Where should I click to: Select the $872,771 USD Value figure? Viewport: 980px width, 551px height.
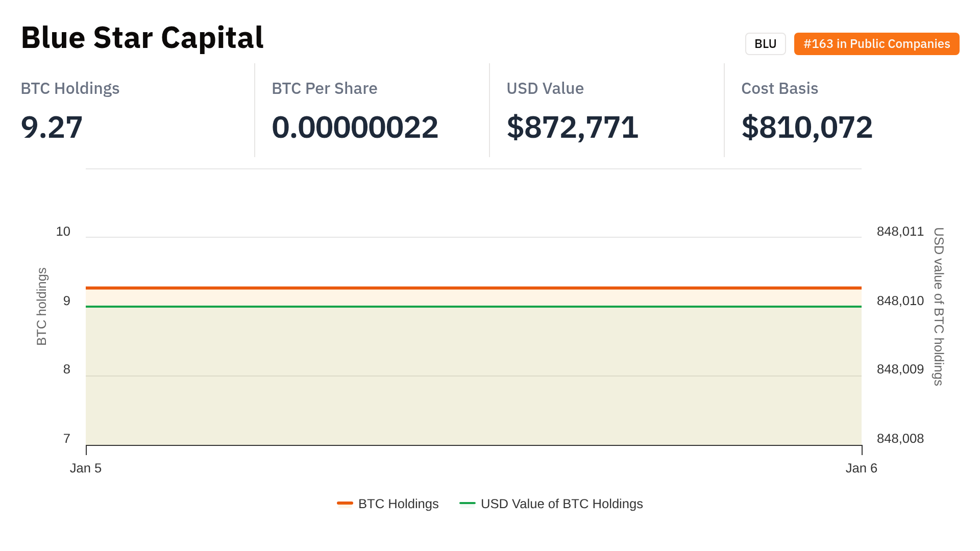pyautogui.click(x=572, y=127)
